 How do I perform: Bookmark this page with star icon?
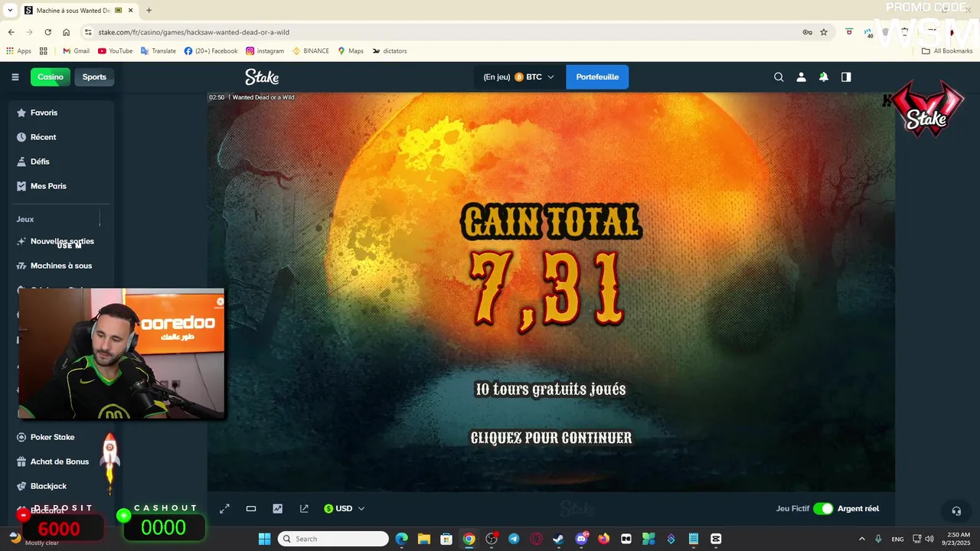pos(824,32)
